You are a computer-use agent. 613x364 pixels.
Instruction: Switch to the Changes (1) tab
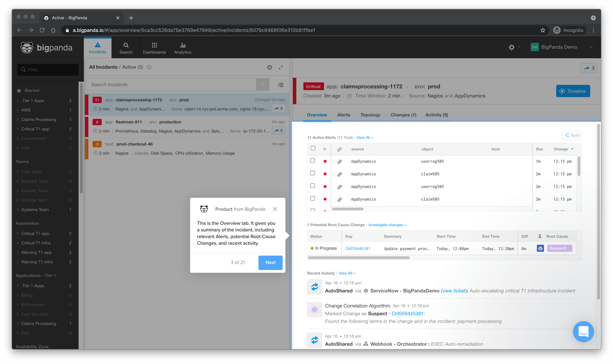(x=404, y=115)
